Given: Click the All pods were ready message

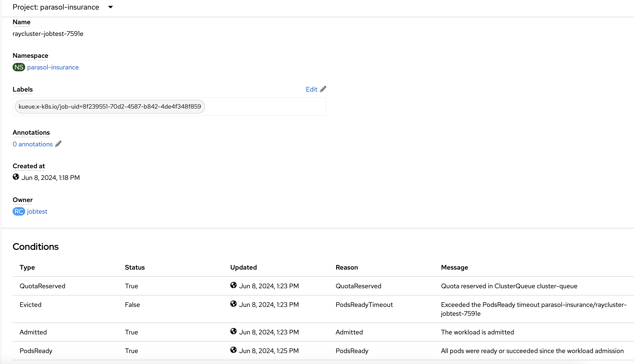Looking at the screenshot, I should click(x=532, y=351).
